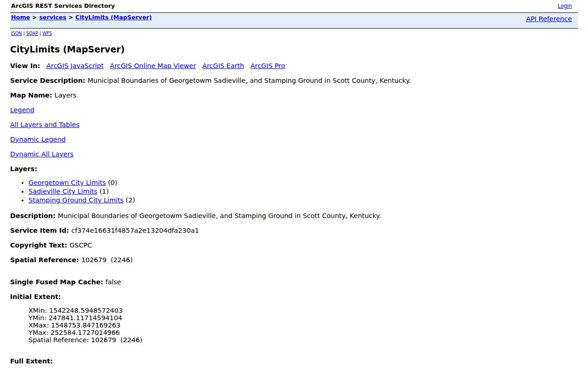View the JSON format link
Viewport: 588px width, 368px height.
(17, 33)
